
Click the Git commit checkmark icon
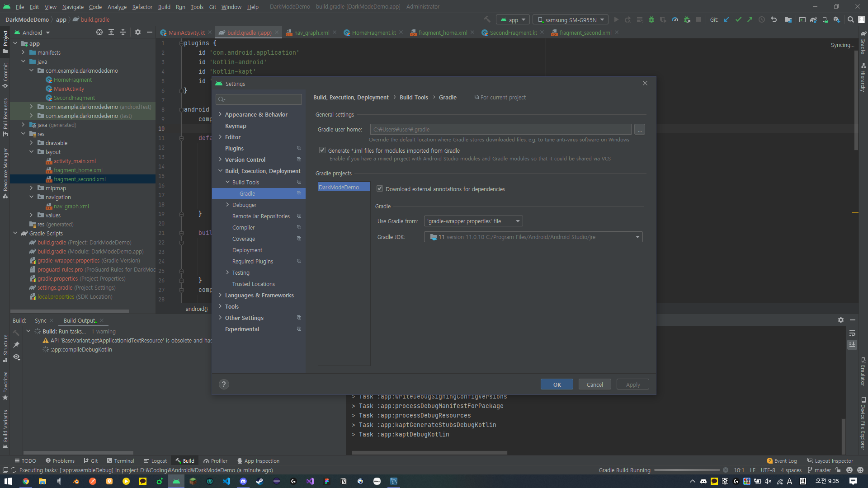(738, 20)
